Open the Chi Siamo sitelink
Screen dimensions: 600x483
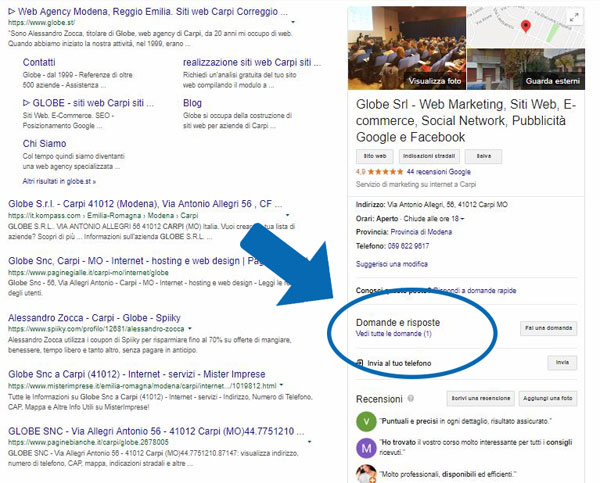pyautogui.click(x=44, y=144)
